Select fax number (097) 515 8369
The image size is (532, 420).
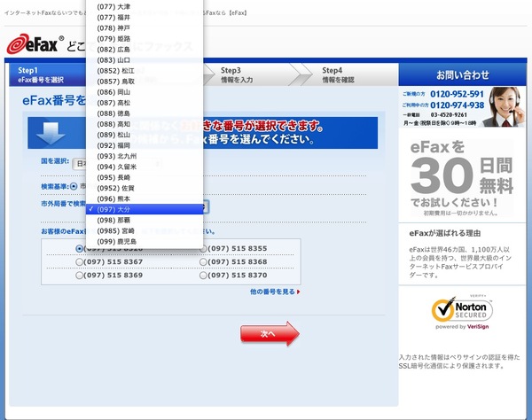click(79, 276)
